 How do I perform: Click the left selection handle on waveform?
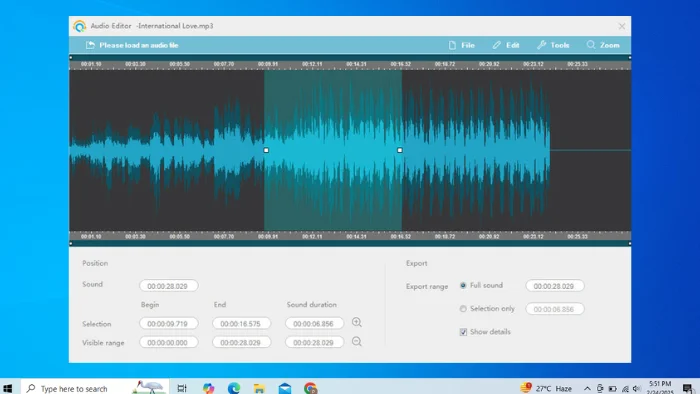[x=266, y=150]
